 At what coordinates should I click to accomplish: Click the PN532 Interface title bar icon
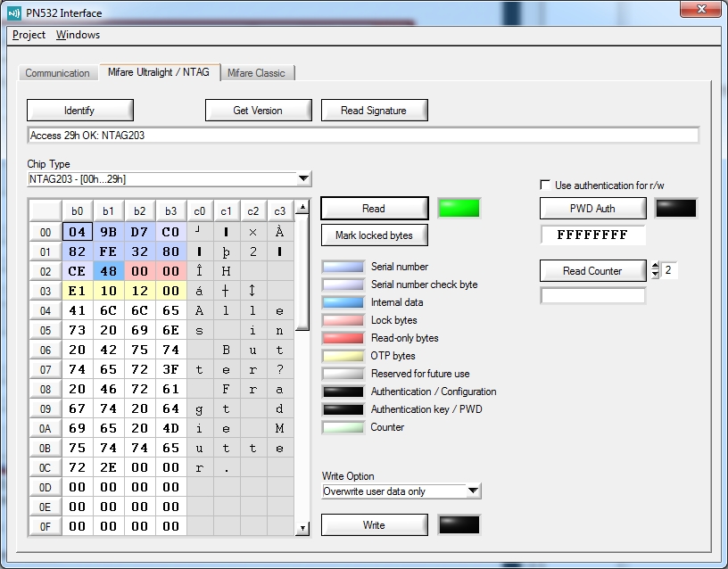click(14, 13)
